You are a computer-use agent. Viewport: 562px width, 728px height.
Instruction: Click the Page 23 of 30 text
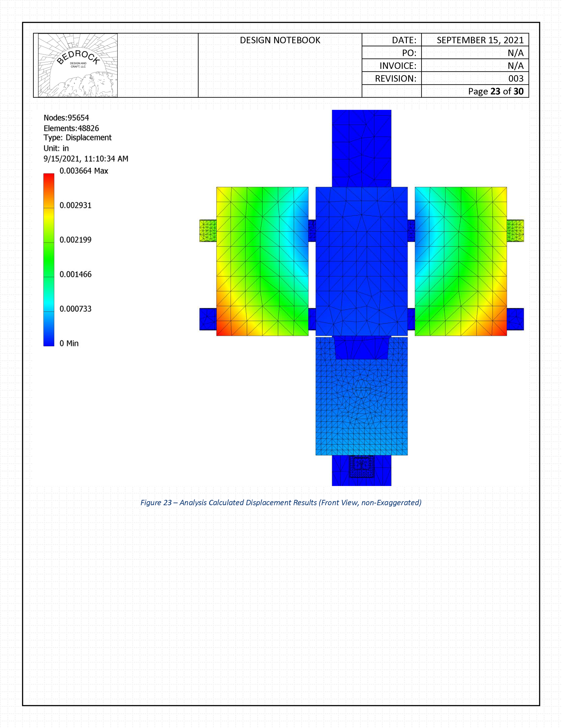[496, 91]
